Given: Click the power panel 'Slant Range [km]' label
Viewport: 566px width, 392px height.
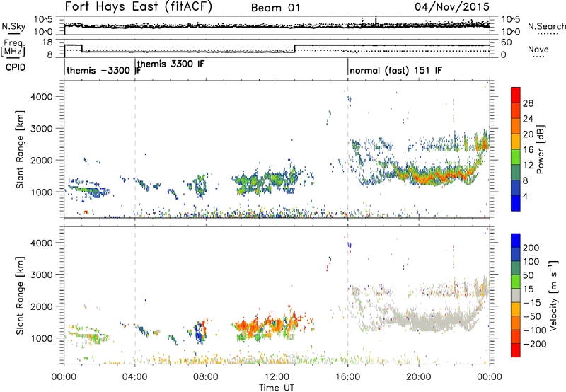Looking at the screenshot, I should click(20, 149).
